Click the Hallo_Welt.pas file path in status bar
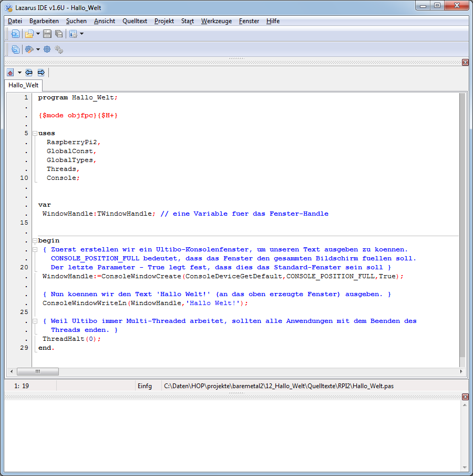This screenshot has height=476, width=473. 279,386
